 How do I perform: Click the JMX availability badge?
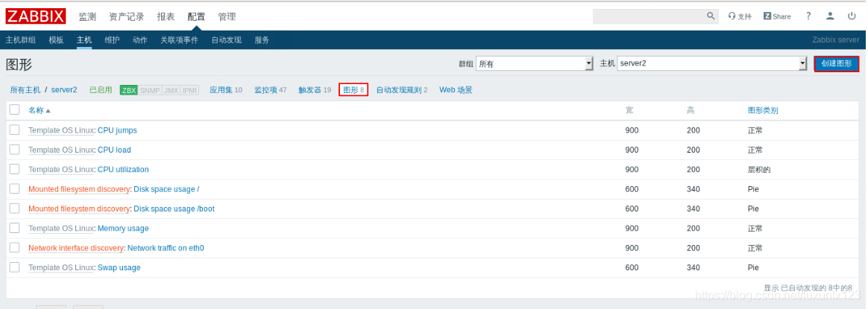[171, 90]
